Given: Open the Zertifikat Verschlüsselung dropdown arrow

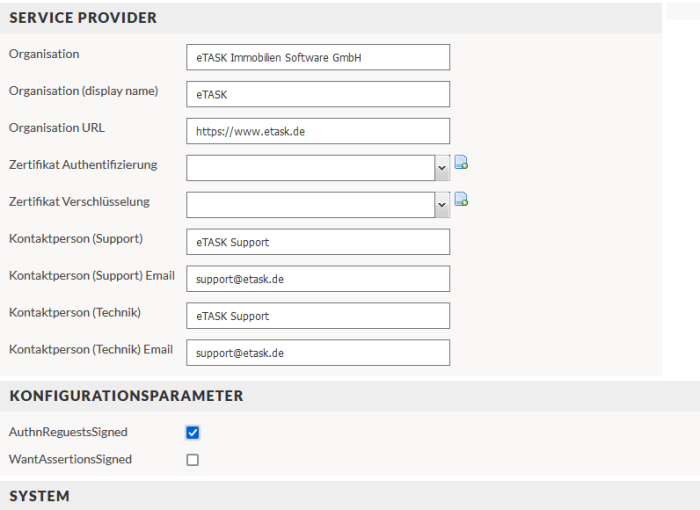Looking at the screenshot, I should tap(442, 205).
